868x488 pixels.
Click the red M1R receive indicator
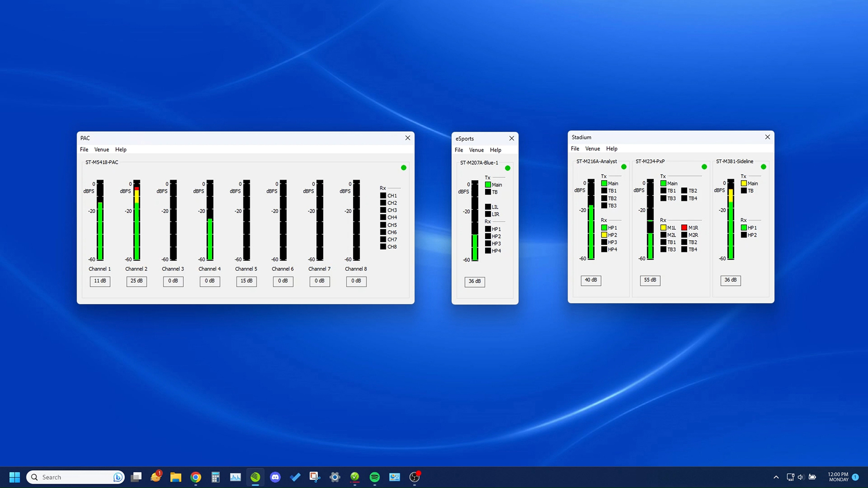click(x=684, y=227)
